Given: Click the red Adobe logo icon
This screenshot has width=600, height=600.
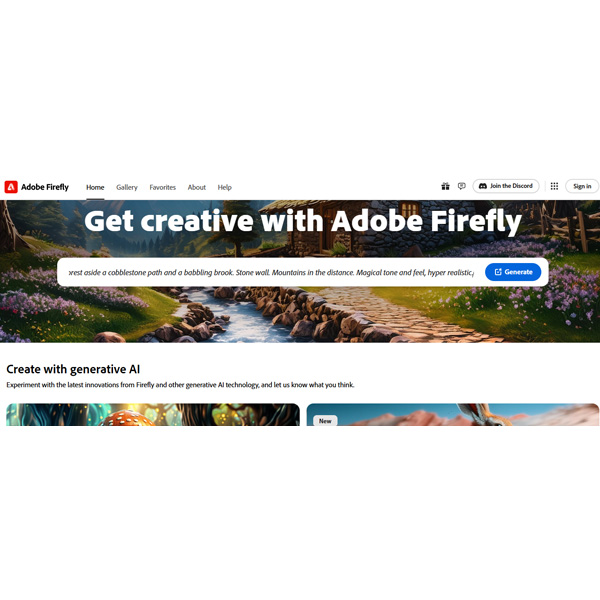Looking at the screenshot, I should (11, 187).
